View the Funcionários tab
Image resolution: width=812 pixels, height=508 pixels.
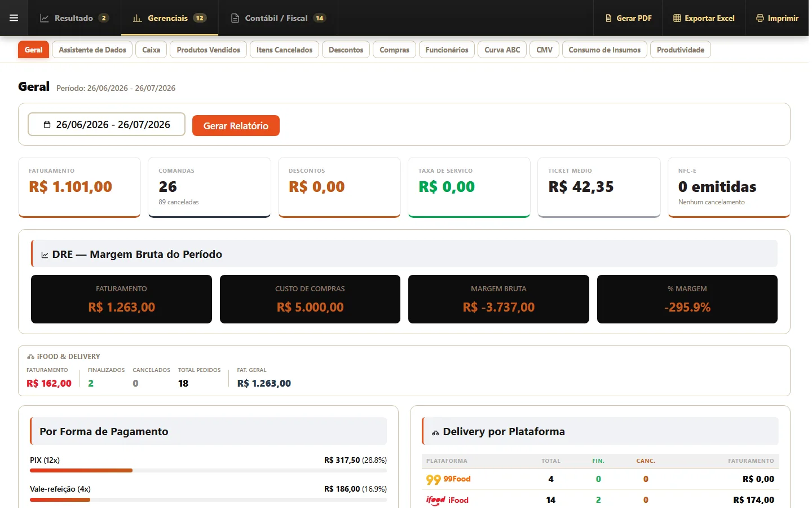447,50
